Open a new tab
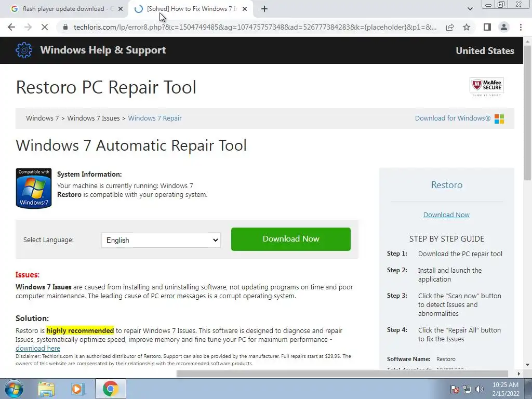The width and height of the screenshot is (532, 399). [264, 9]
